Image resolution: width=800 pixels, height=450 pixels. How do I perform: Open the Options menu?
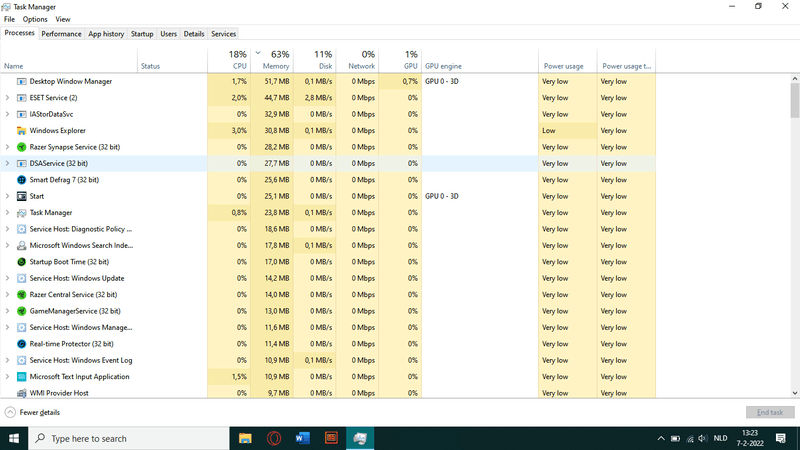(x=35, y=19)
